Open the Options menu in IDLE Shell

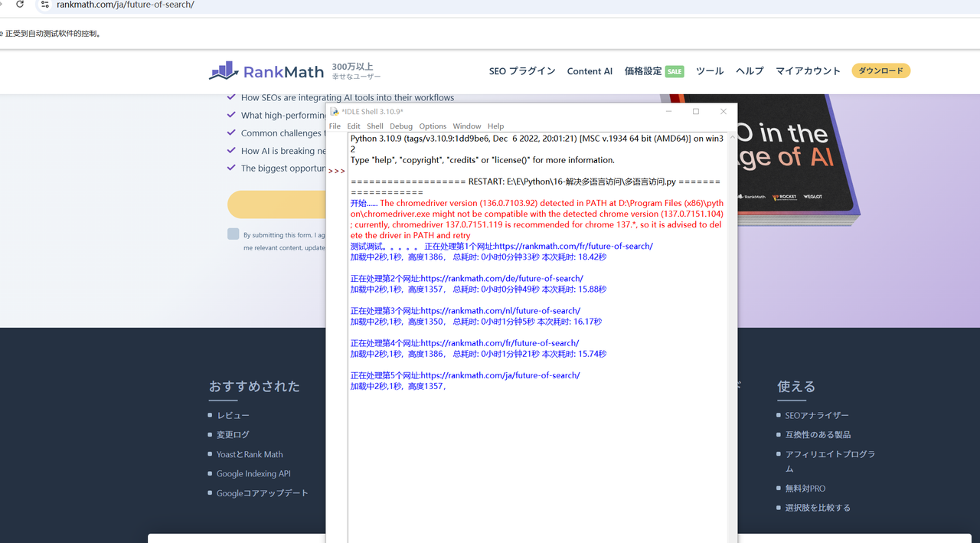pos(432,126)
